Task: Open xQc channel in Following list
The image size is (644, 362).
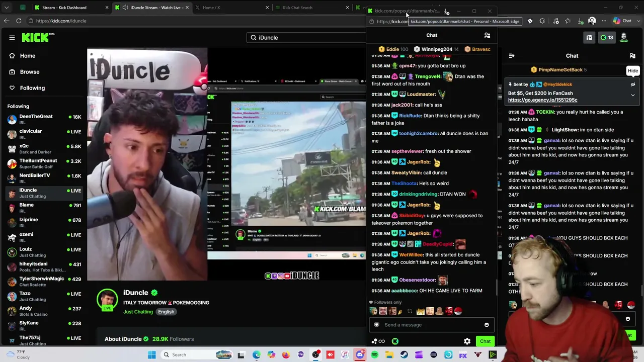Action: (44, 149)
